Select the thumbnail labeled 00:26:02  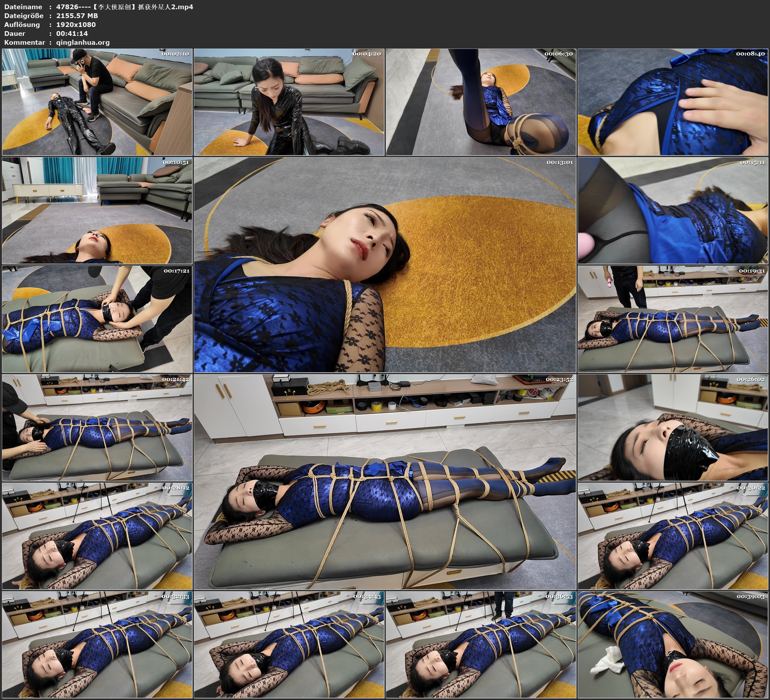673,427
